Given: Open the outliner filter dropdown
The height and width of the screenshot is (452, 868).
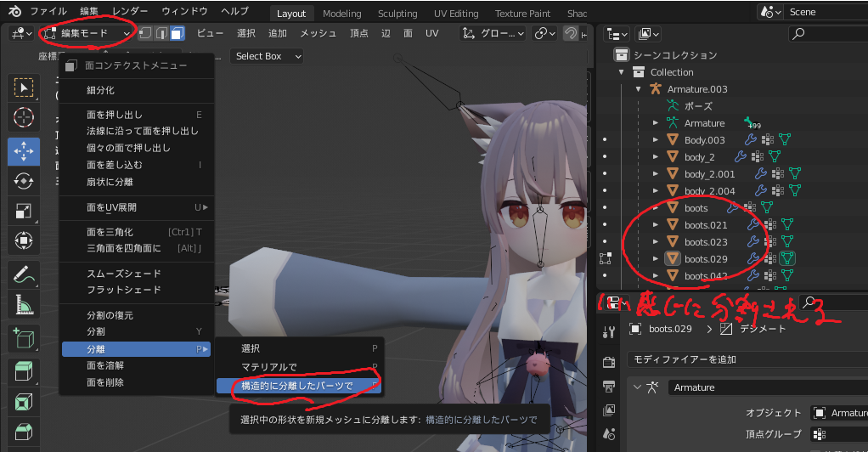Looking at the screenshot, I should click(647, 34).
